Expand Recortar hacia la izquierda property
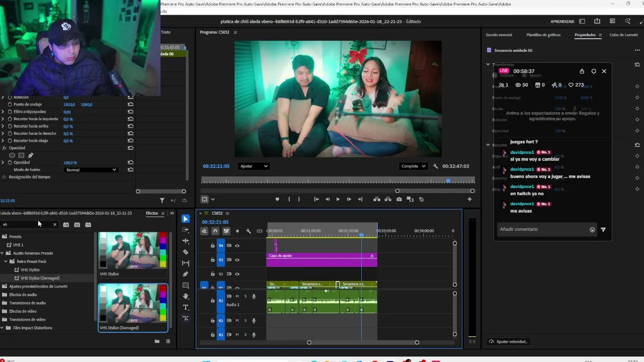 4,119
